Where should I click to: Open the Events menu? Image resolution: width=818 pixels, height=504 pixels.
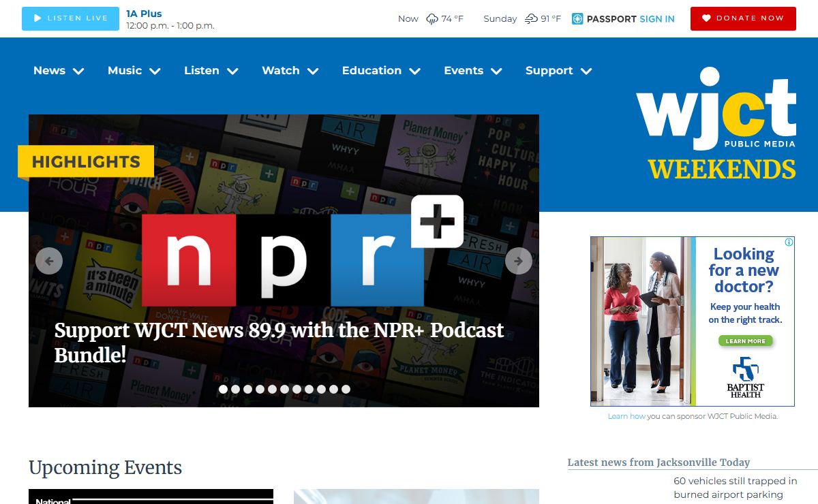coord(464,71)
